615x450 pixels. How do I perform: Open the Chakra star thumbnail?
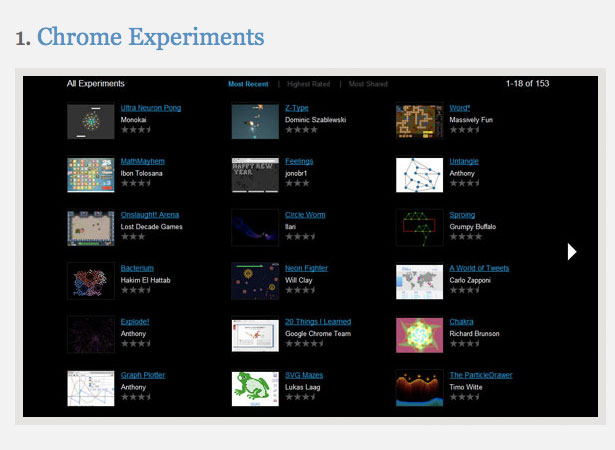click(419, 335)
